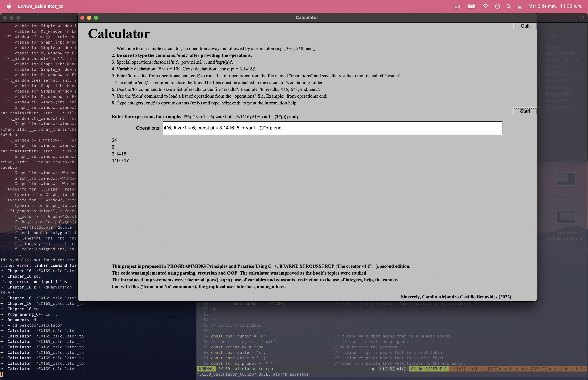Click the result value 24
This screenshot has width=588, height=380.
(114, 140)
